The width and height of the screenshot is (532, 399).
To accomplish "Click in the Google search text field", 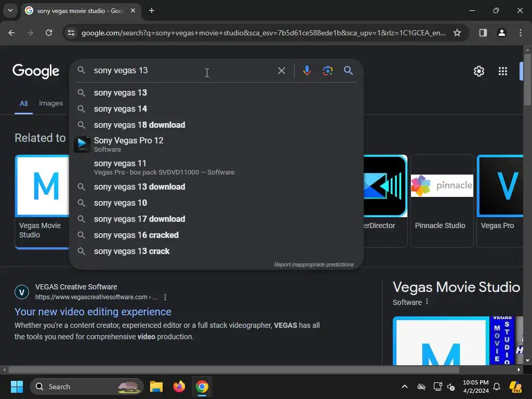I will coord(183,71).
